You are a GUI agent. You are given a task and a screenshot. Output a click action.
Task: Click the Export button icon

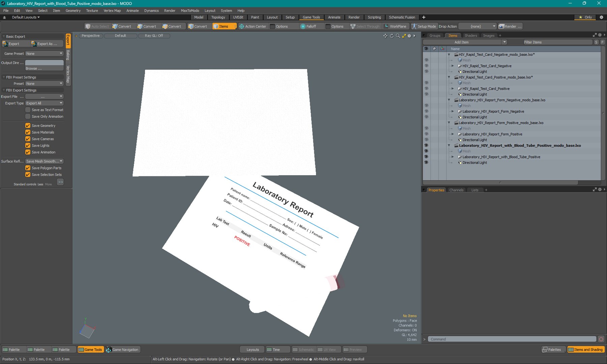[5, 44]
